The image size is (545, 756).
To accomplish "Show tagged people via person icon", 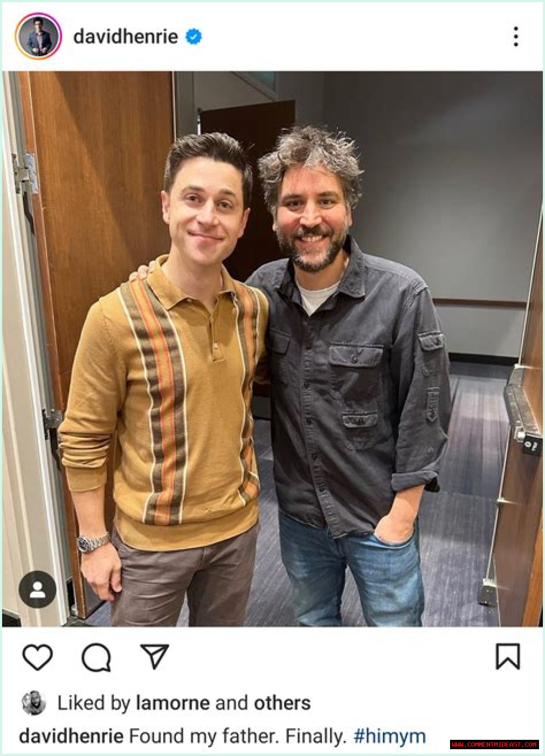I will click(37, 589).
